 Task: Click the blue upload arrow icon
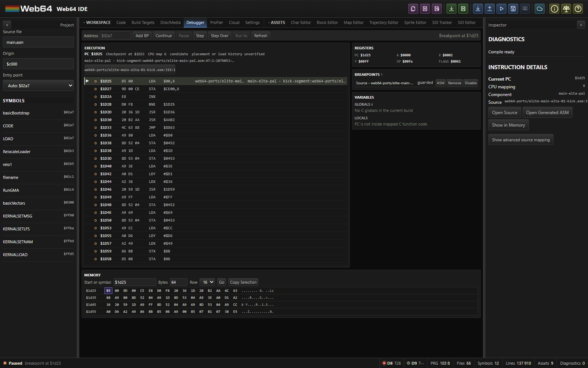tap(490, 9)
